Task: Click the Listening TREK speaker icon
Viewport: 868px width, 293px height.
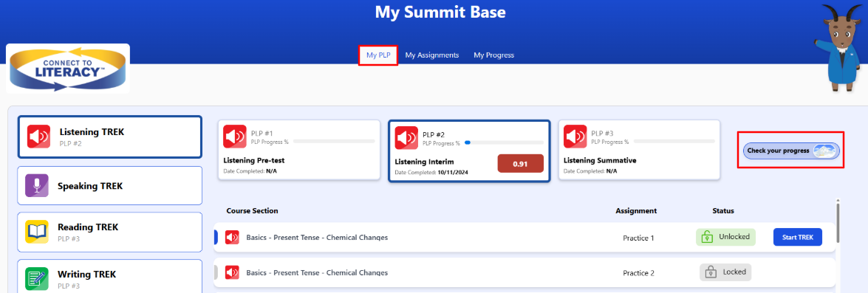Action: pyautogui.click(x=39, y=137)
